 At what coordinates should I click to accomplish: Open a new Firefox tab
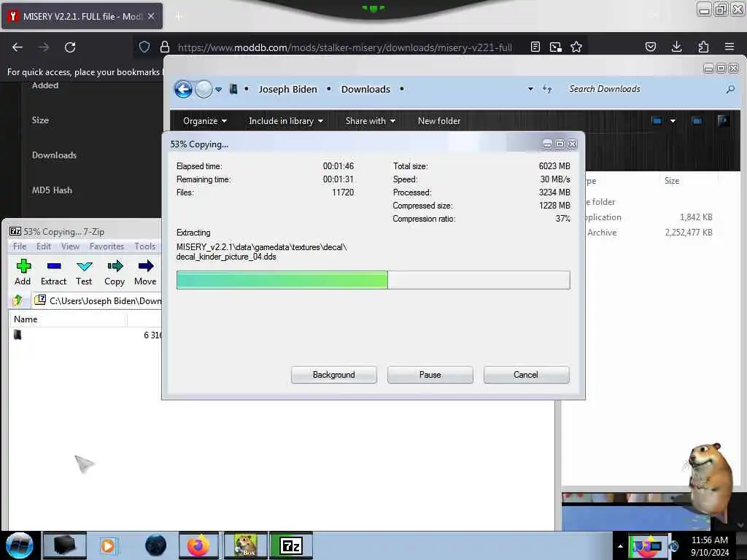(179, 17)
